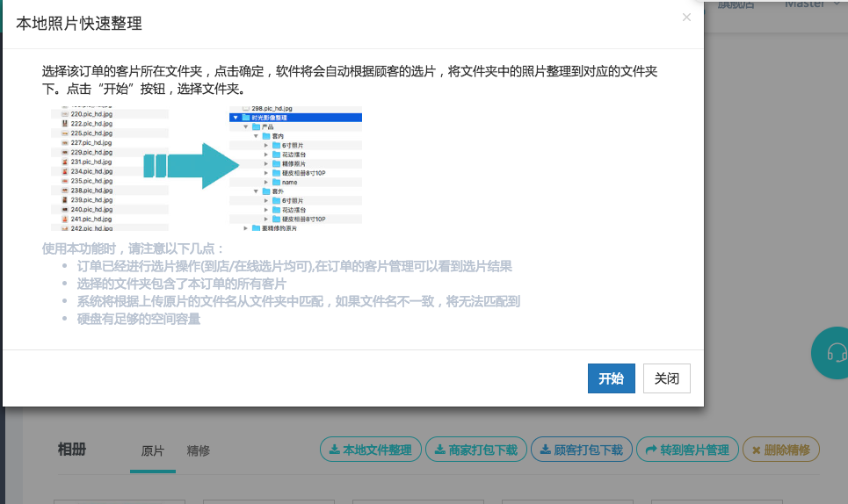Collapse the 室外 folder in illustration
Viewport: 848px width, 504px height.
(x=257, y=191)
